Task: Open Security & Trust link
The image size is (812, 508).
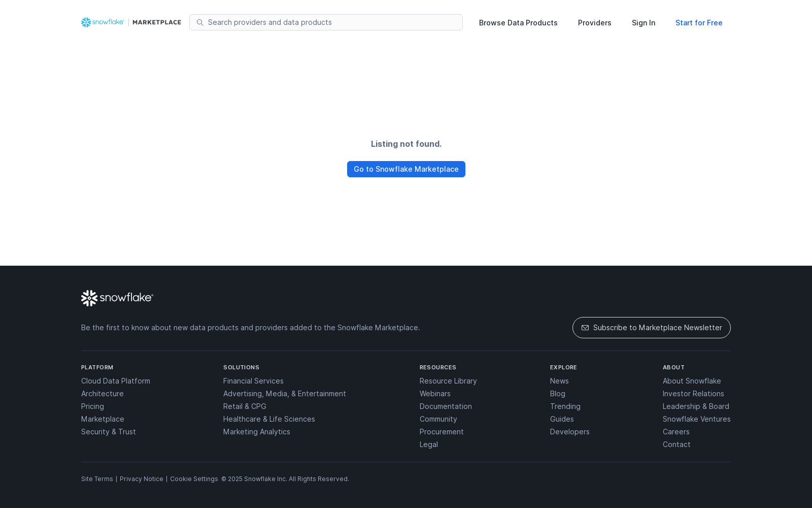Action: point(109,432)
